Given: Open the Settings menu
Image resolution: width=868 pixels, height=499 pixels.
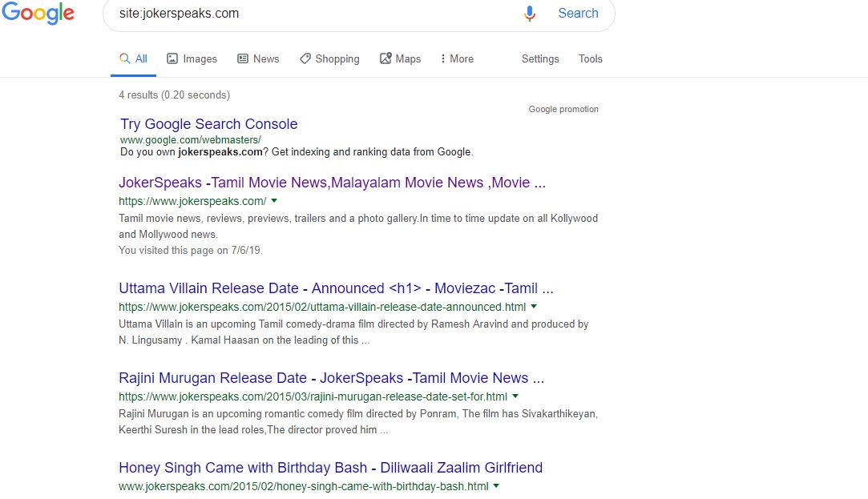Looking at the screenshot, I should [x=540, y=58].
